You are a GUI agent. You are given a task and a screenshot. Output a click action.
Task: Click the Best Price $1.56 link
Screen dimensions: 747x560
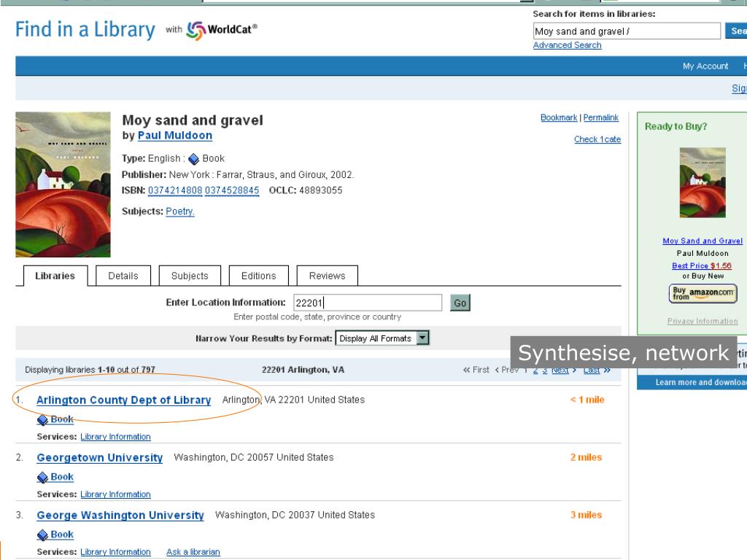coord(702,265)
